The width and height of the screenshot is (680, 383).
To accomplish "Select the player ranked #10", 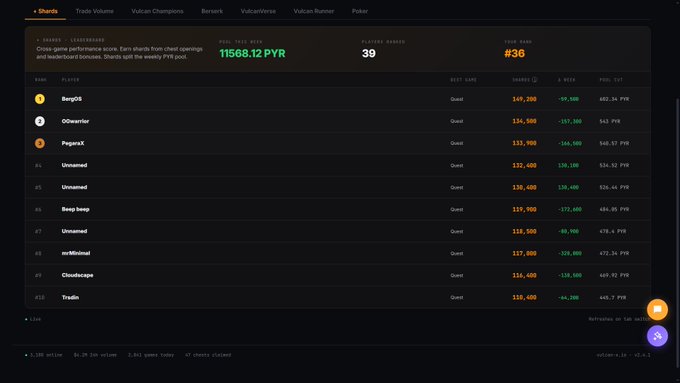I will pyautogui.click(x=70, y=297).
